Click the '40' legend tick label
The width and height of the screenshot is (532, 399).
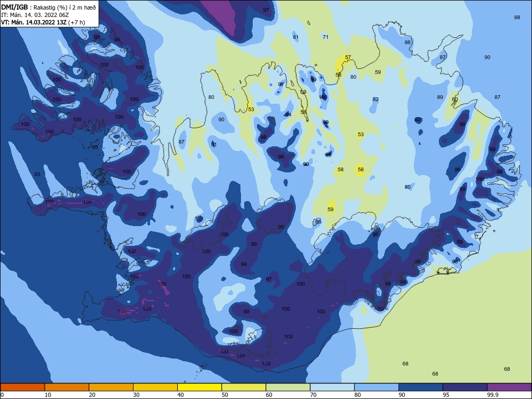pos(180,395)
